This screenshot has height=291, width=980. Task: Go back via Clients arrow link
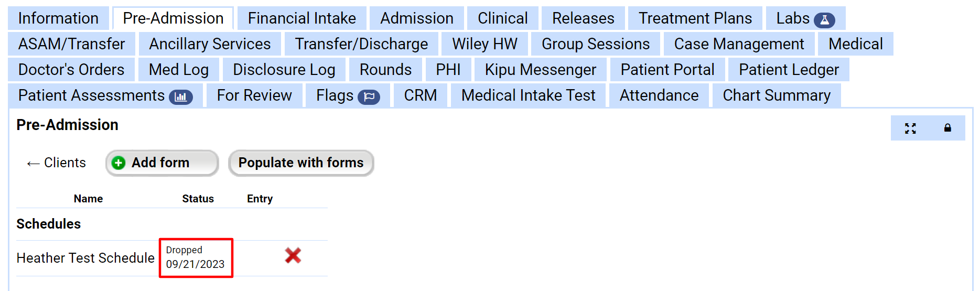[x=56, y=163]
